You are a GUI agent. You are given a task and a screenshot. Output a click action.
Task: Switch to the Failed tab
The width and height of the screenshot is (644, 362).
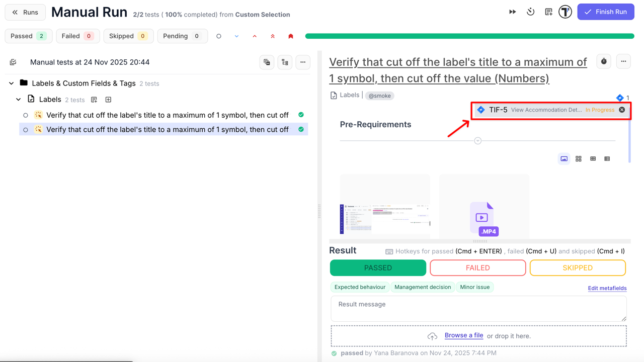pos(77,36)
